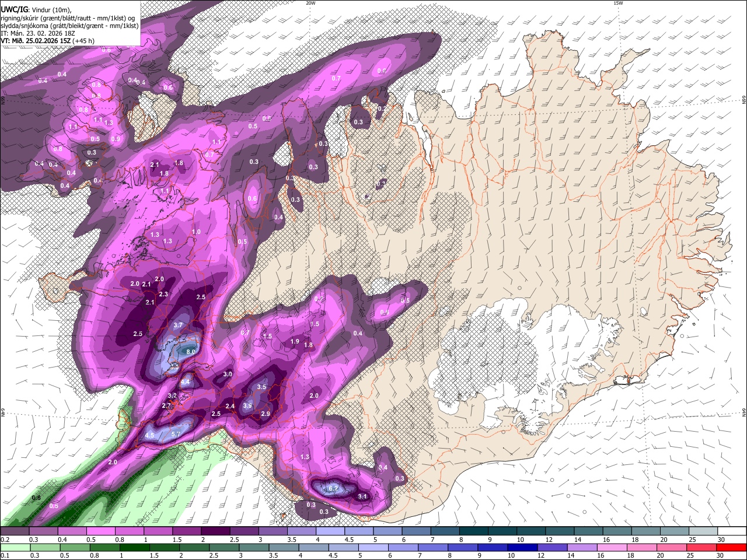
Task: Click the 4.5 value on the map
Action: pyautogui.click(x=149, y=435)
